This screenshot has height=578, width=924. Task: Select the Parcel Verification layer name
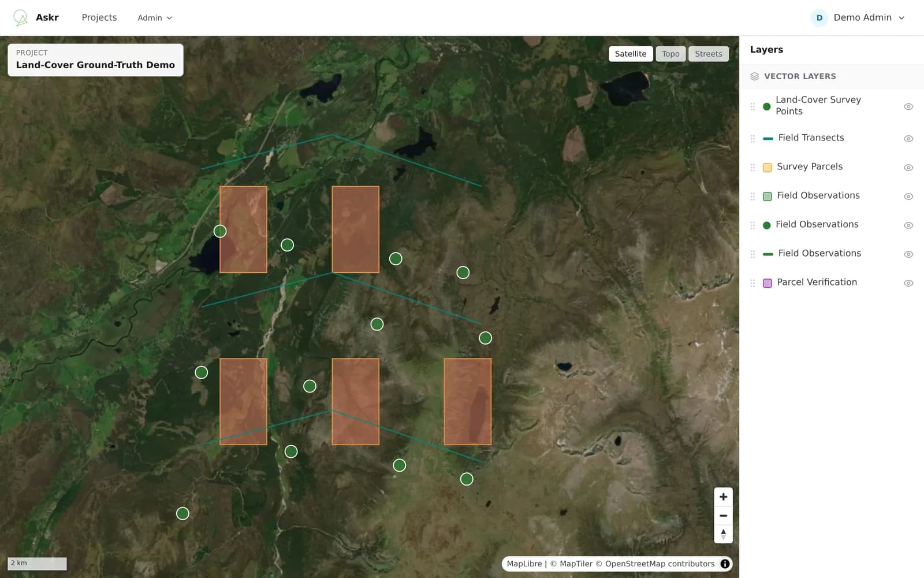coord(817,282)
